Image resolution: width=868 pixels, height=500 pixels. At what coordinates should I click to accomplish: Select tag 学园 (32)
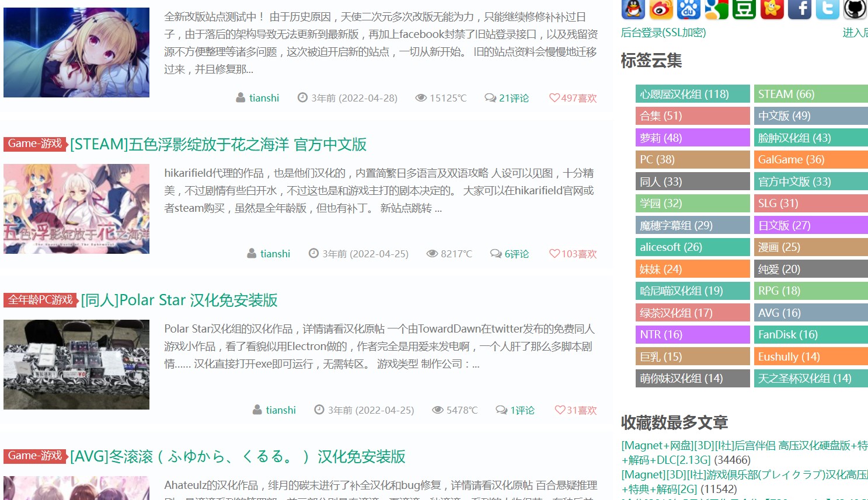(692, 203)
